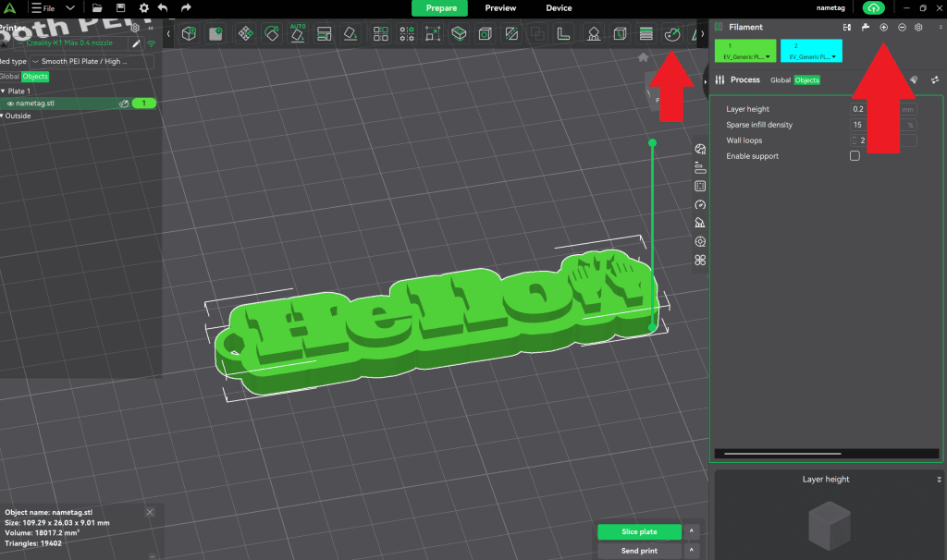
Task: Click the cloud upload icon
Action: (873, 8)
